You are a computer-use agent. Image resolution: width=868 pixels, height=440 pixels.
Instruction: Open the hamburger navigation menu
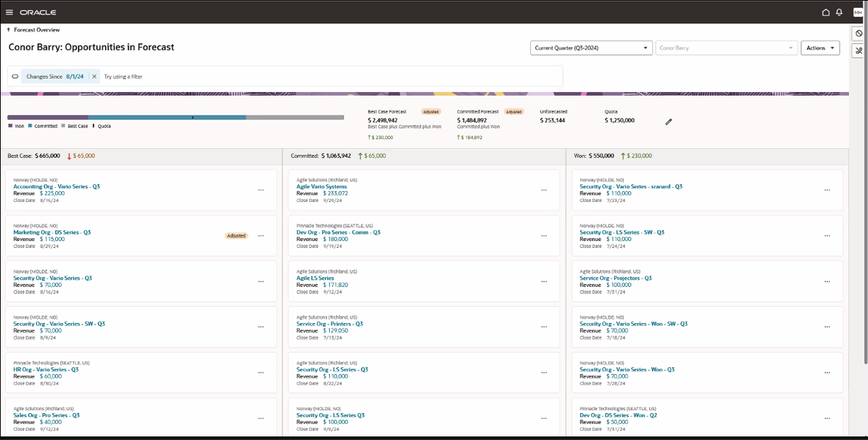[9, 12]
